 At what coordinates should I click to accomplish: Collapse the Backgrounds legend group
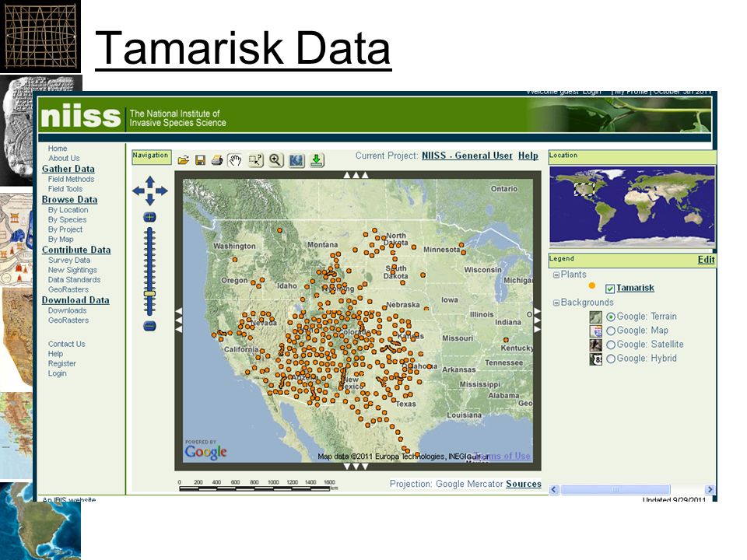click(x=556, y=303)
